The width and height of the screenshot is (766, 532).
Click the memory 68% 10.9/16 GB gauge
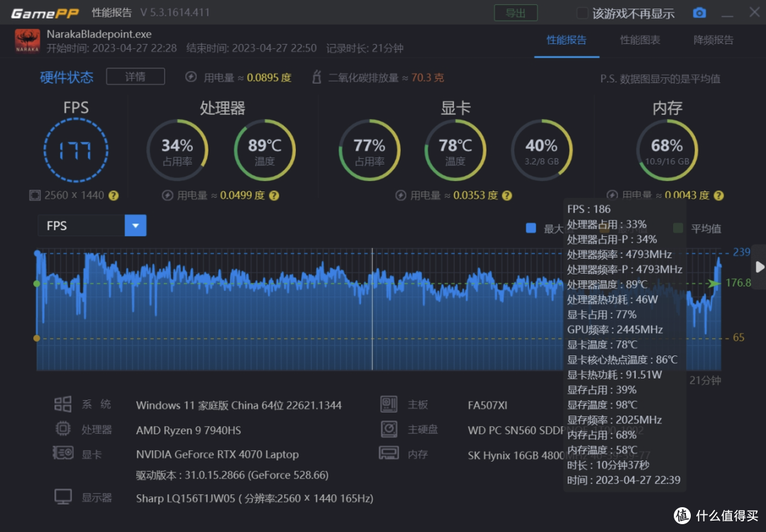point(667,150)
